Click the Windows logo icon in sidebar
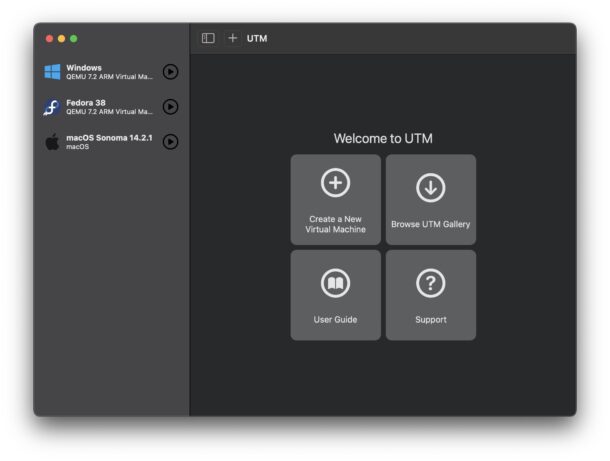610x461 pixels. 52,72
